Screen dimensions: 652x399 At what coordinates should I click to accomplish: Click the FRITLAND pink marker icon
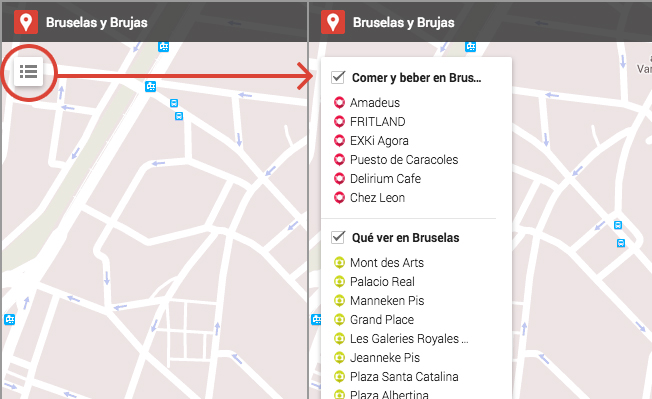[339, 122]
